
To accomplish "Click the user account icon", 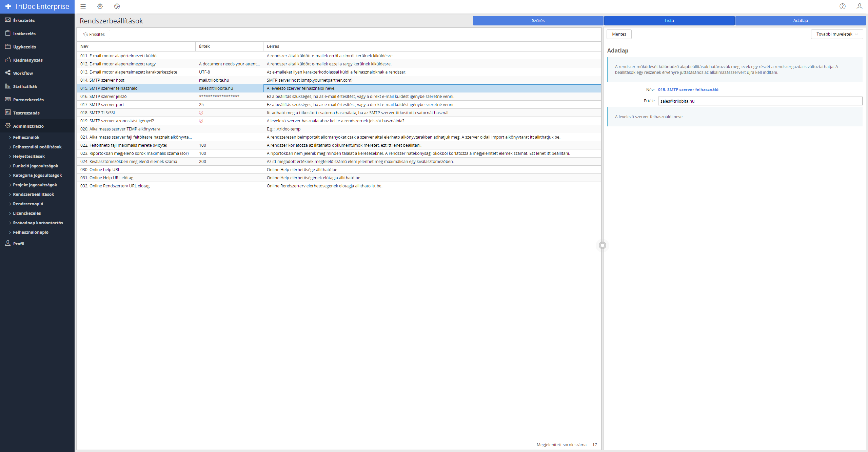I will [x=860, y=6].
